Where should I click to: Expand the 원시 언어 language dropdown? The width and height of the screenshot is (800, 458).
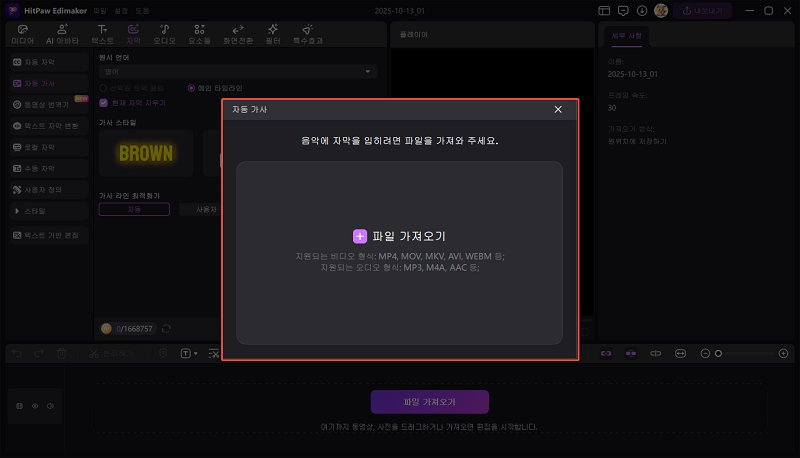pos(237,72)
